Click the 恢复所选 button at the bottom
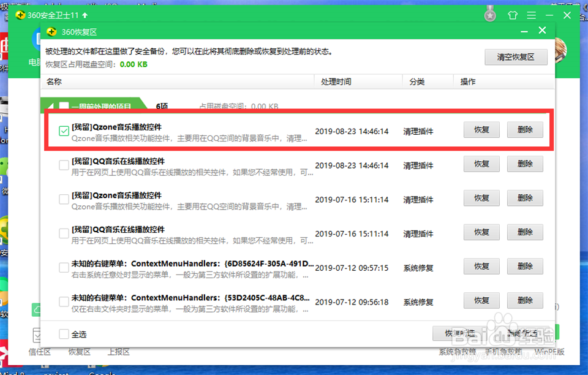This screenshot has width=588, height=375. coord(460,333)
